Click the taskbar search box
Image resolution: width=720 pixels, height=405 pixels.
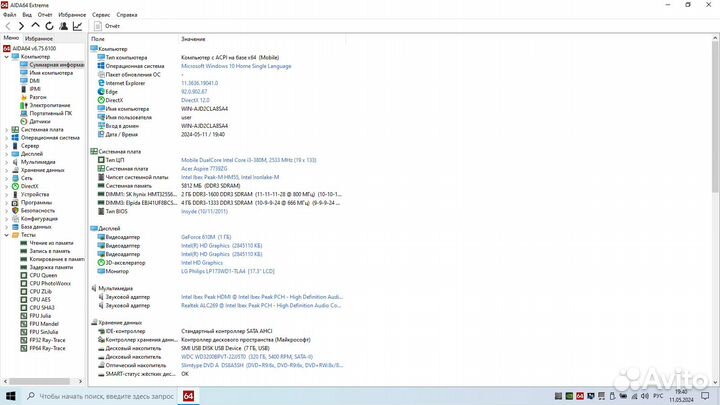(101, 396)
